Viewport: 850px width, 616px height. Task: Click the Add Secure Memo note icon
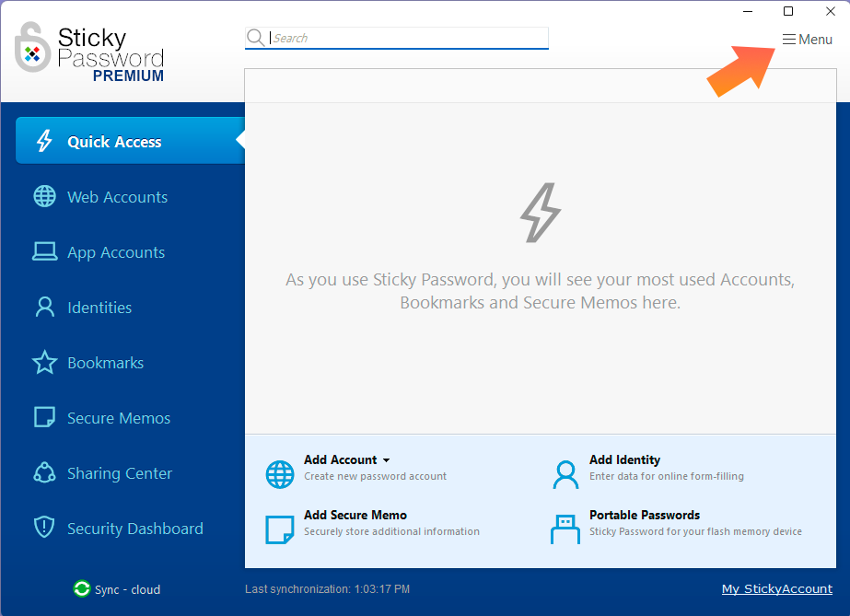[280, 529]
